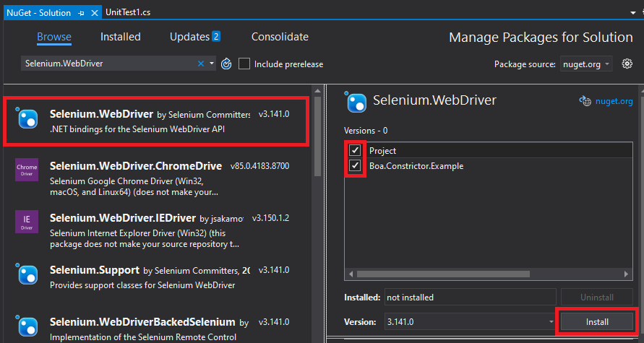Click 'Versions - 0' label
This screenshot has width=644, height=343.
pyautogui.click(x=366, y=131)
